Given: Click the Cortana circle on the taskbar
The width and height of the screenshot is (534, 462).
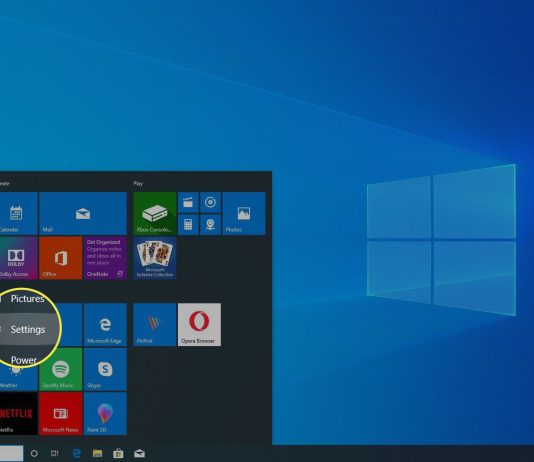Looking at the screenshot, I should tap(34, 453).
